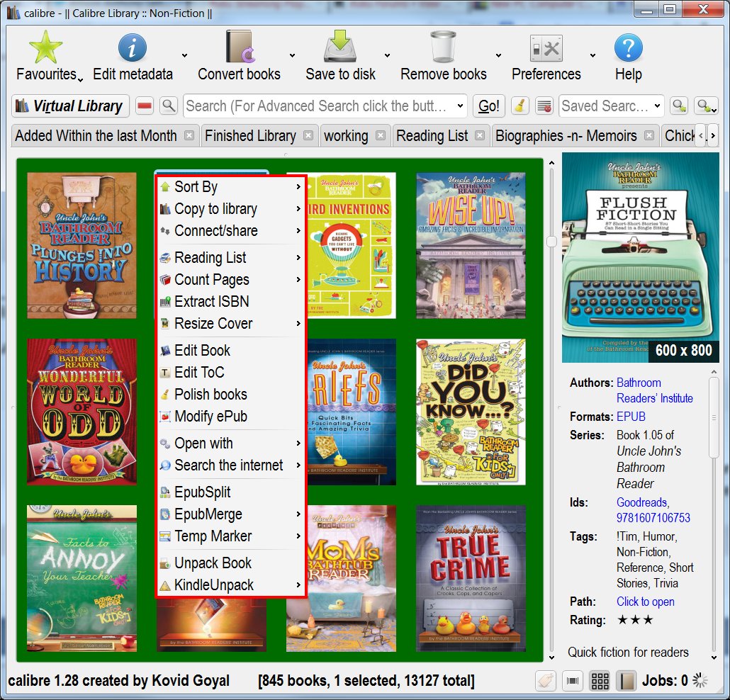The height and width of the screenshot is (700, 730).
Task: Select Modify ePub menu entry
Action: point(231,417)
